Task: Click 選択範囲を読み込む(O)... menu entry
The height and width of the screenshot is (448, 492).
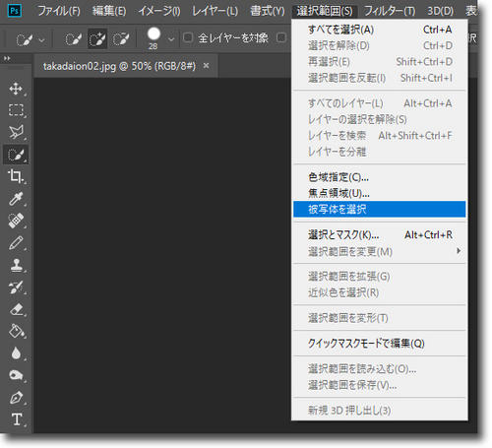Action: tap(380, 369)
